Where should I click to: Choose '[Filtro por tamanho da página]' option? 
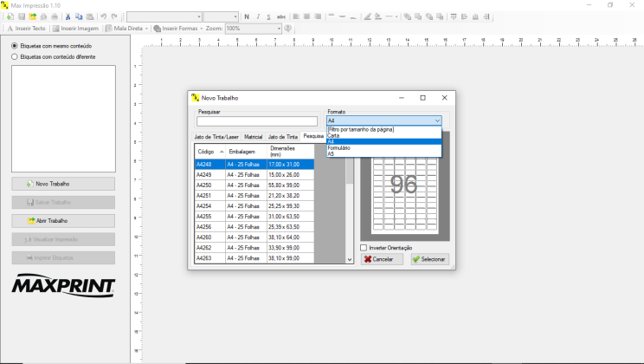click(x=384, y=129)
